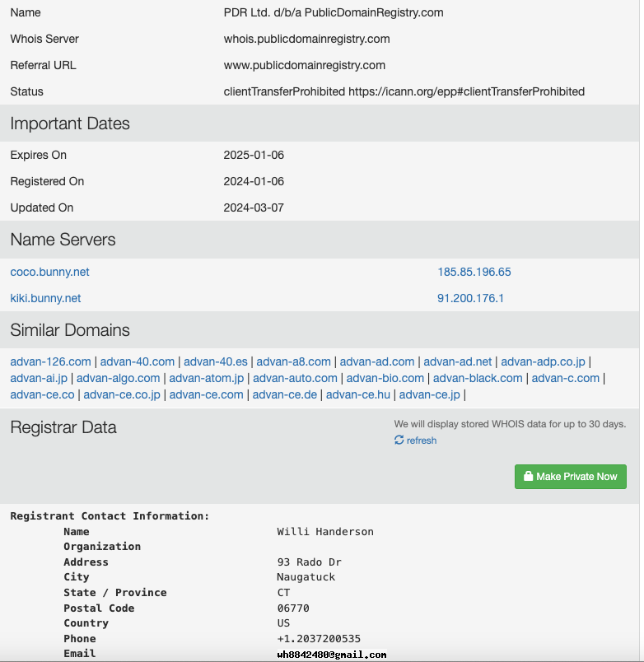Open IP address 185.85.196.65
This screenshot has height=662, width=644.
[x=474, y=272]
